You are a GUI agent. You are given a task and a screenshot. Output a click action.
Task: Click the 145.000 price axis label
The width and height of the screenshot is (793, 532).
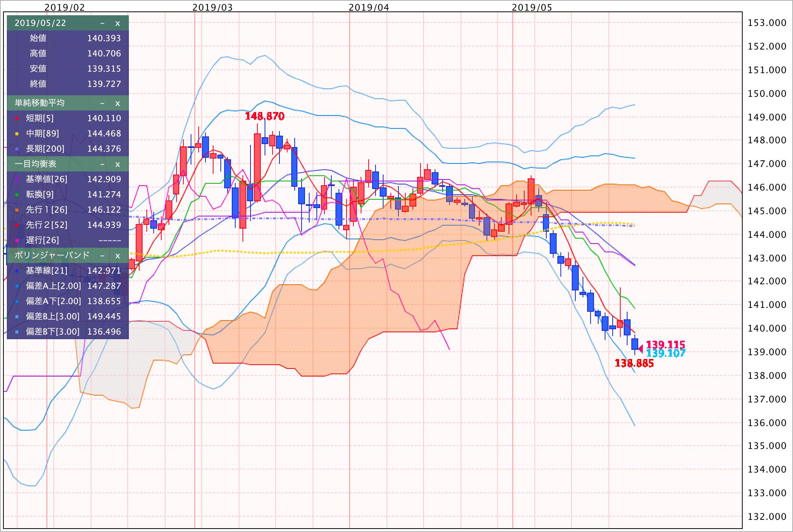coord(767,211)
